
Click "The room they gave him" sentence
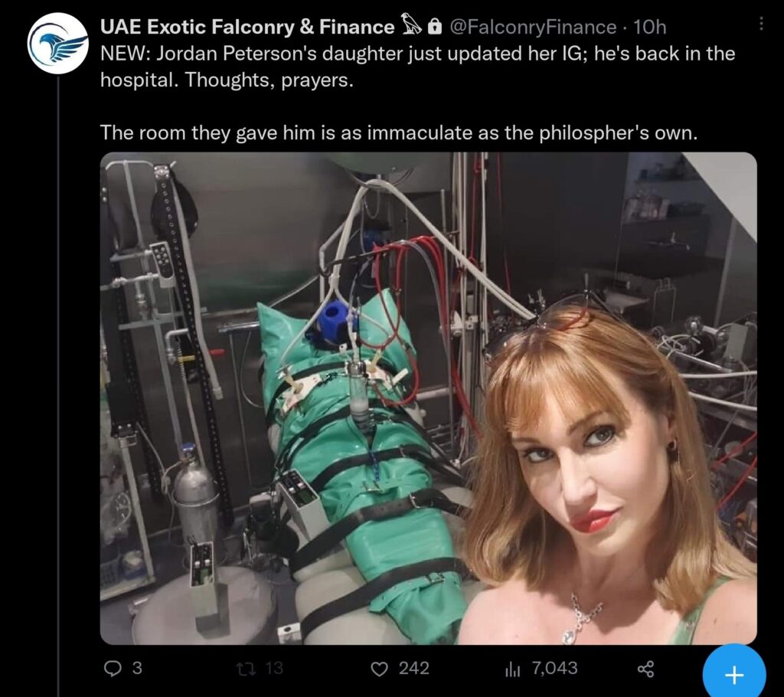click(x=399, y=133)
